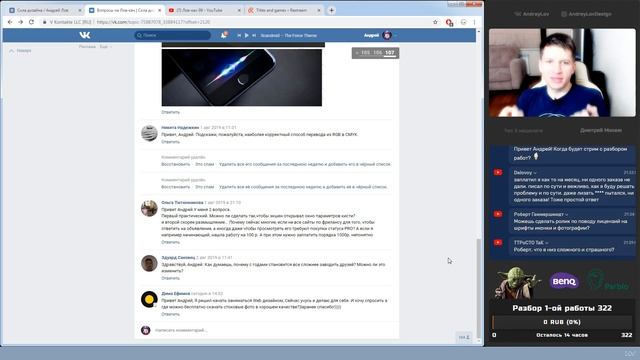The width and height of the screenshot is (640, 360).
Task: Expand the profile dropdown arrow in VK header
Action: point(396,36)
